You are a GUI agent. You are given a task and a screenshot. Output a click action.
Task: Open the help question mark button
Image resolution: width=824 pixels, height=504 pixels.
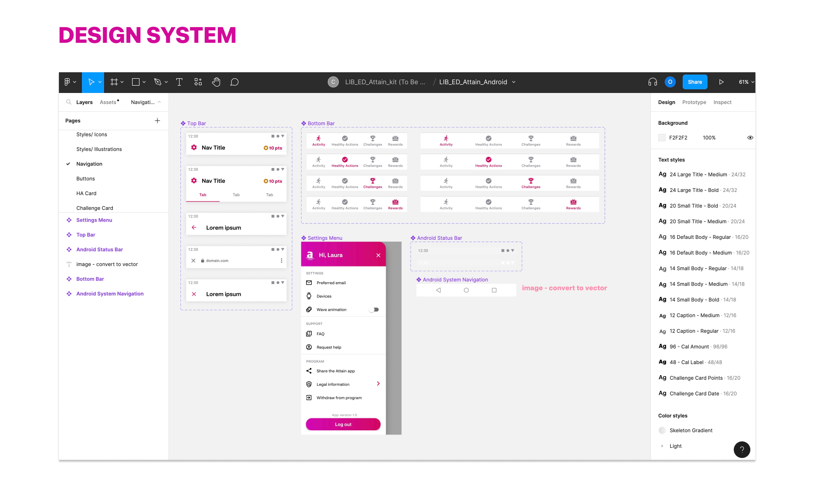pos(742,450)
